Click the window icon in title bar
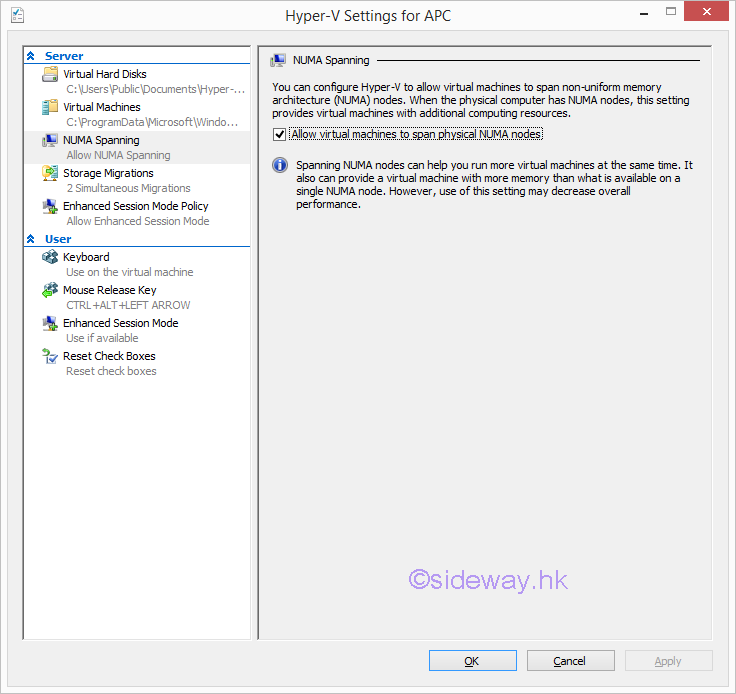 pos(18,16)
